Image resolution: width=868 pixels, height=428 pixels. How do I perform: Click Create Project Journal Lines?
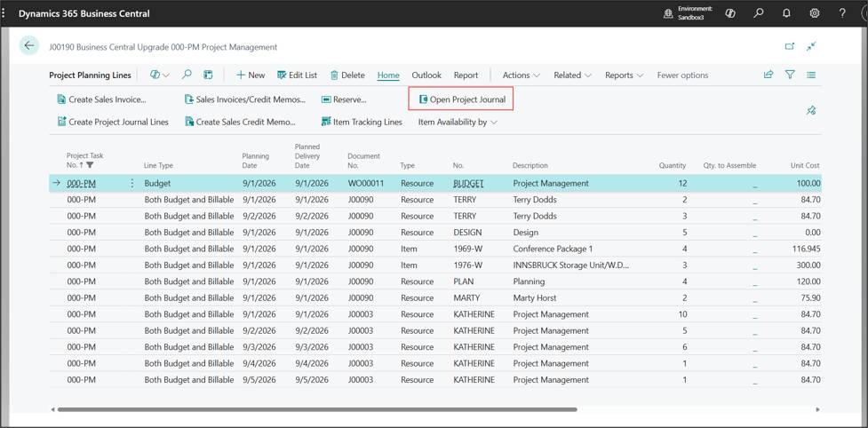point(113,122)
